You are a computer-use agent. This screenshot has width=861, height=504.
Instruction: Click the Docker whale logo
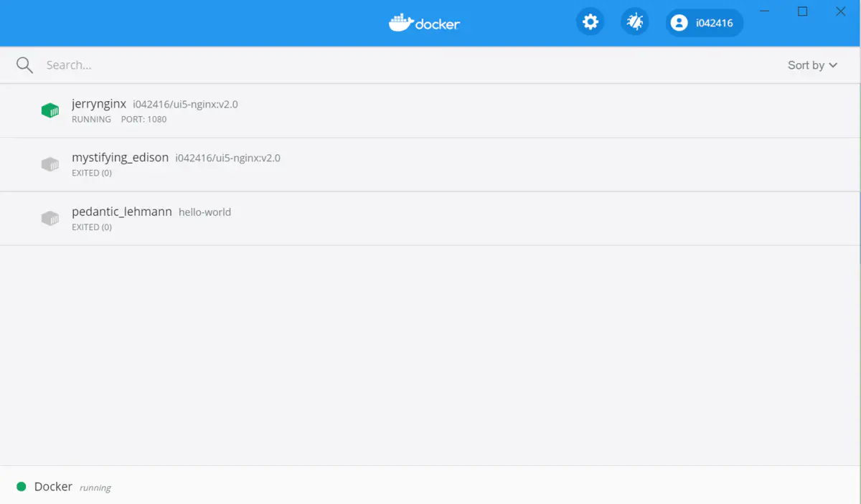pyautogui.click(x=400, y=22)
